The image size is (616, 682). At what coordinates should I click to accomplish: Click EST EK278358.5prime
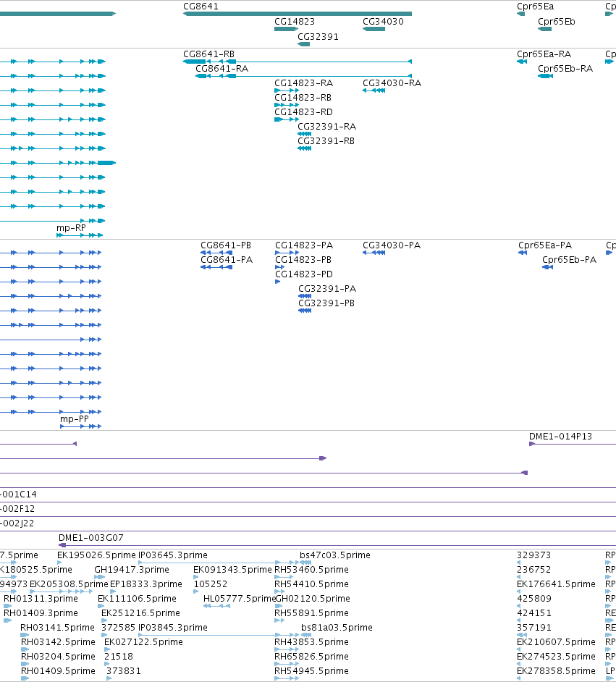pyautogui.click(x=518, y=678)
